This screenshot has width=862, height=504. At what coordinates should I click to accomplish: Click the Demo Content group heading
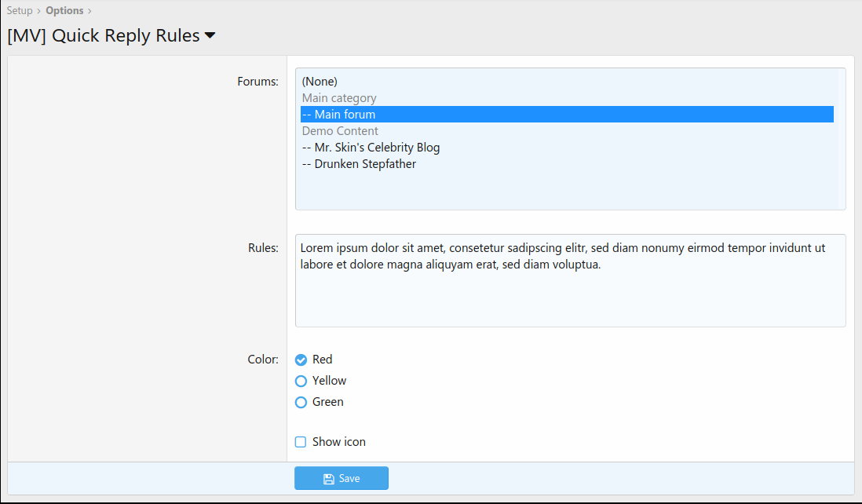[x=340, y=131]
